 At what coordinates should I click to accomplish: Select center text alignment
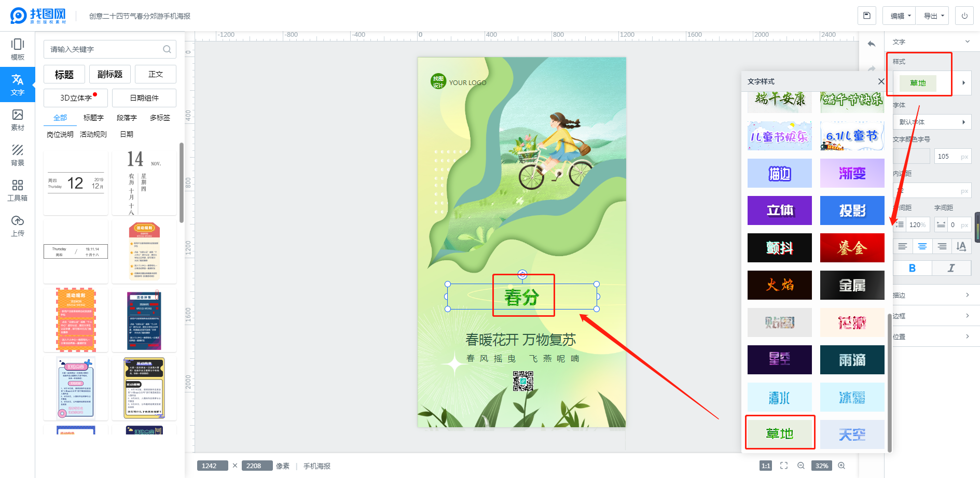922,246
